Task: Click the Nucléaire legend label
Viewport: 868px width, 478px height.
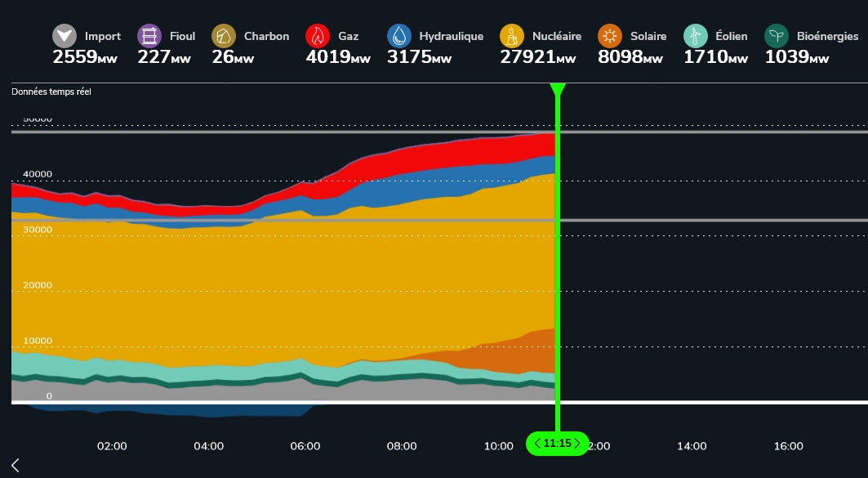Action: (557, 36)
